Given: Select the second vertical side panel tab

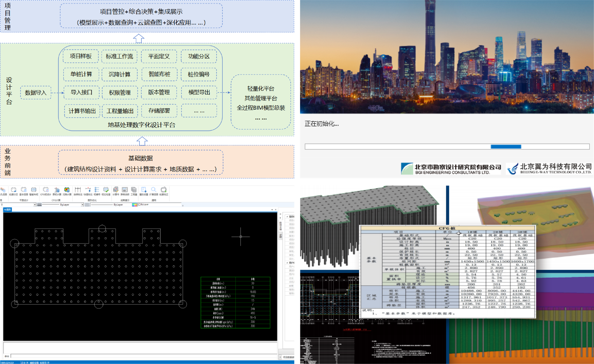Looking at the screenshot, I should click(280, 236).
